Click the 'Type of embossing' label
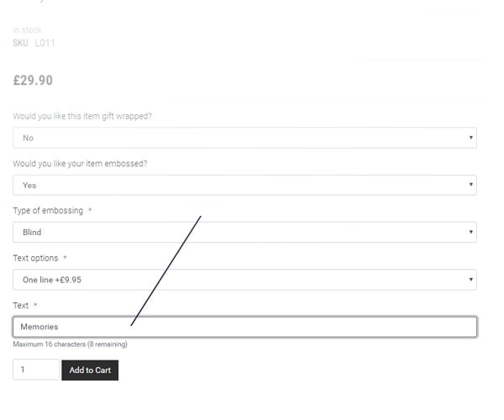This screenshot has width=504, height=420. tap(48, 211)
